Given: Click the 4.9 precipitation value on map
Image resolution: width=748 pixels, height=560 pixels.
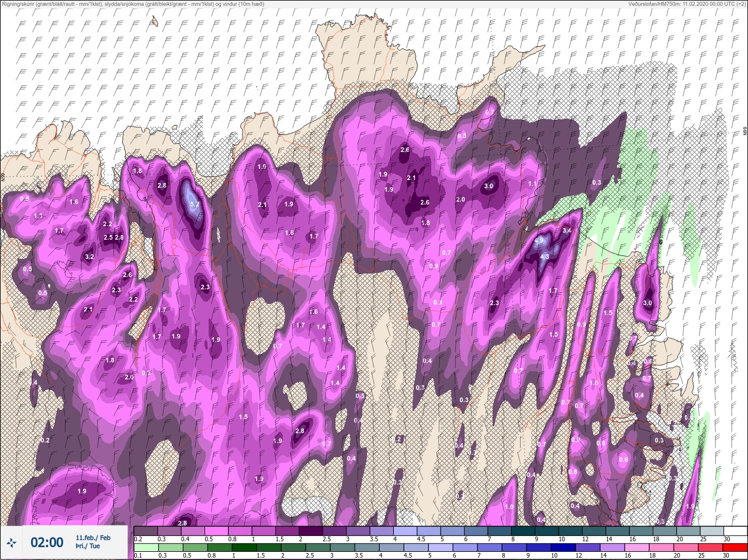Looking at the screenshot, I should click(539, 240).
